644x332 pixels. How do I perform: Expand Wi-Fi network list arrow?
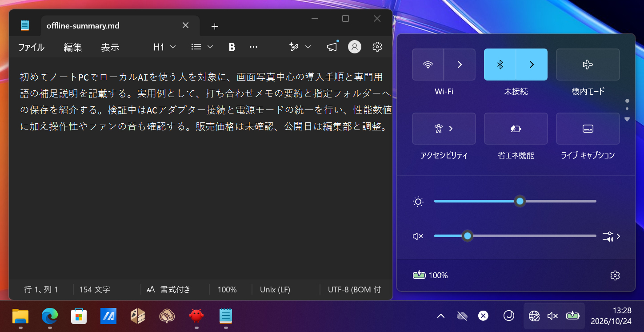(460, 65)
